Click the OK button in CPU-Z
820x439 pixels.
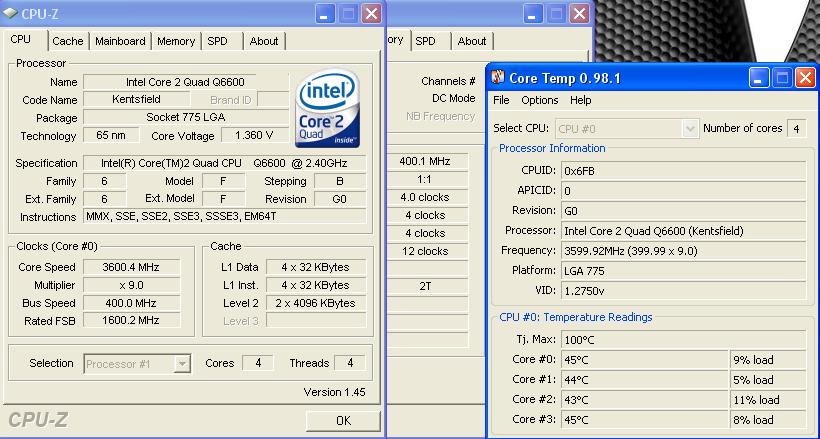(343, 420)
